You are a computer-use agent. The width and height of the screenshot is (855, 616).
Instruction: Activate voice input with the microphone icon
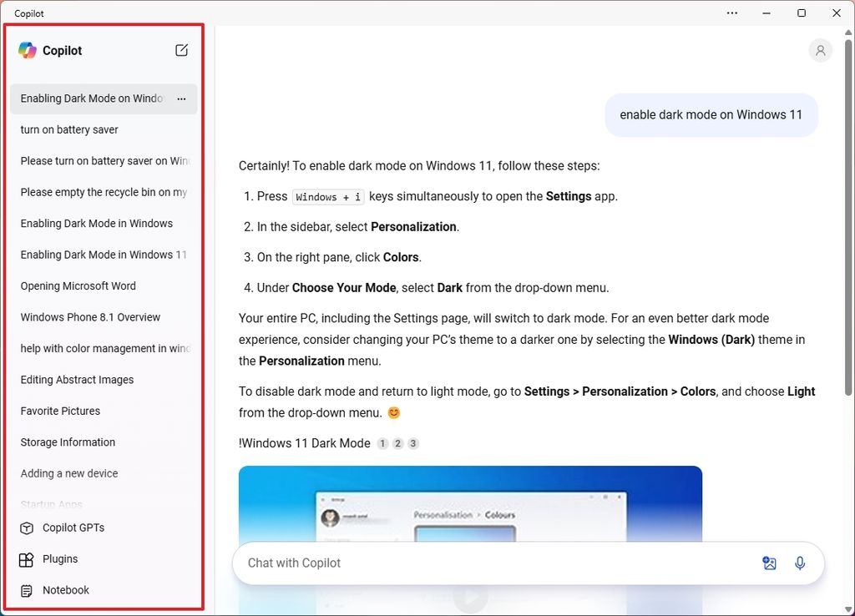pyautogui.click(x=800, y=563)
